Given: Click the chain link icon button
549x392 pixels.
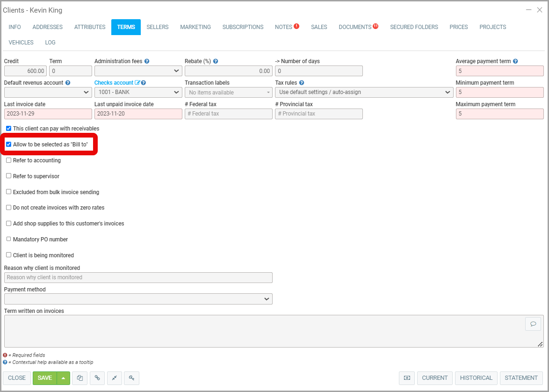Looking at the screenshot, I should click(97, 378).
